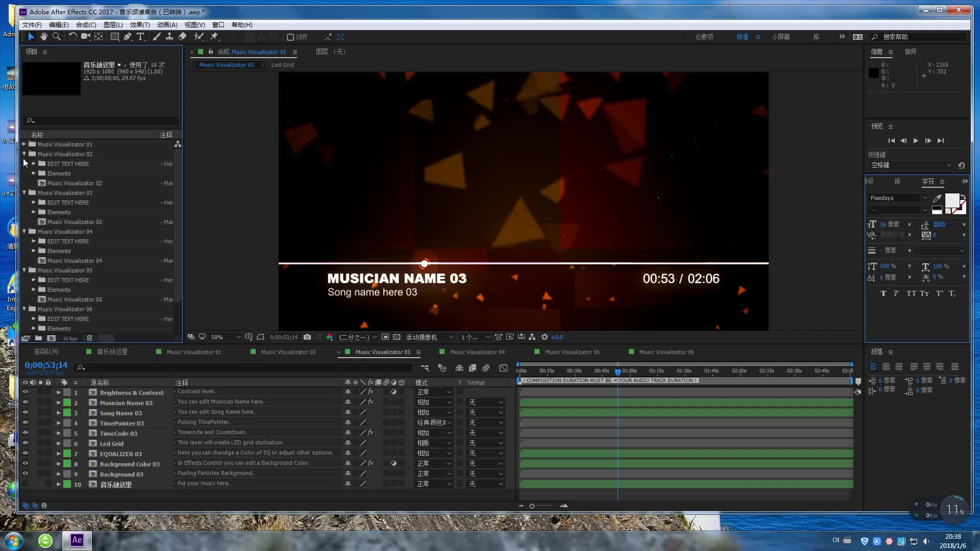Viewport: 980px width, 551px height.
Task: Hide the EQUALIZER 03 layer
Action: coord(25,453)
